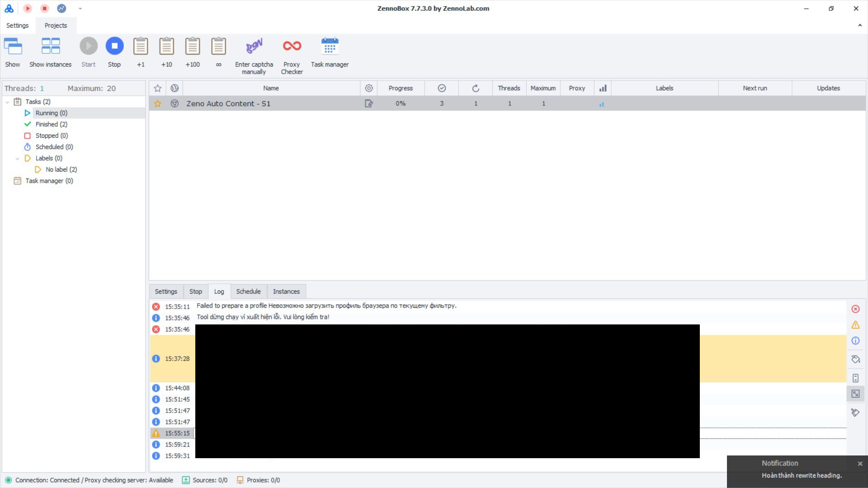
Task: Select the Log tab
Action: pos(219,291)
